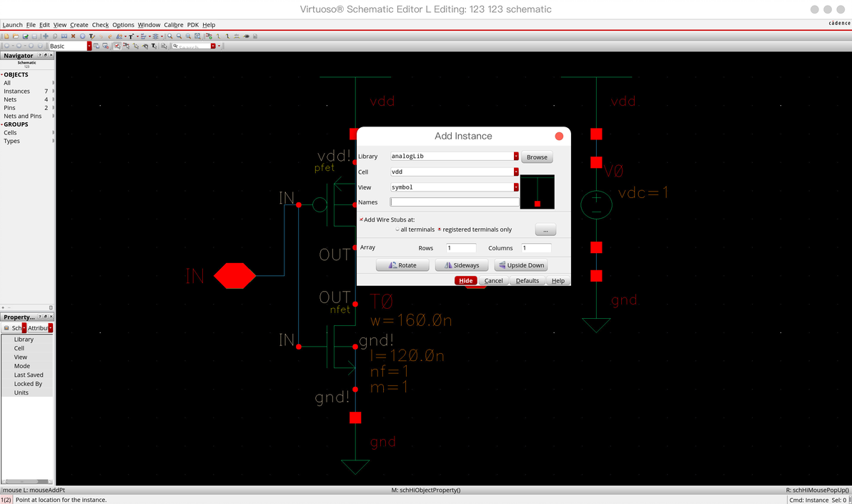This screenshot has height=504, width=852.
Task: Collapse the GROUPS section in Navigator
Action: (1, 124)
